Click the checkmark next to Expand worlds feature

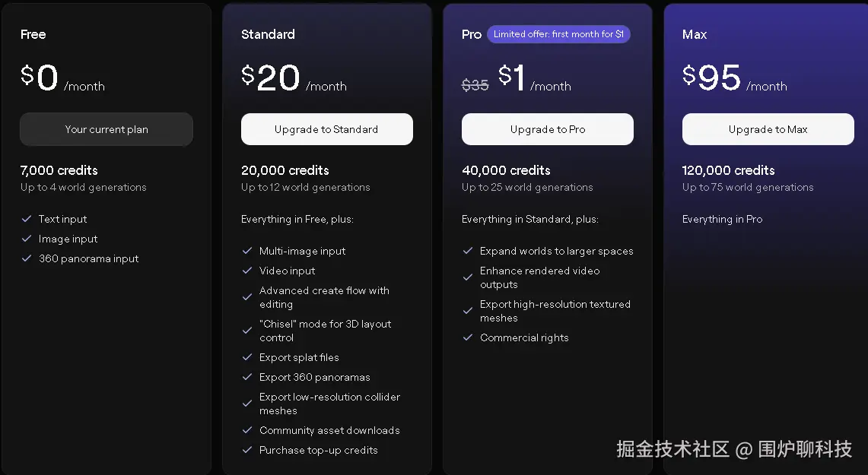tap(468, 251)
